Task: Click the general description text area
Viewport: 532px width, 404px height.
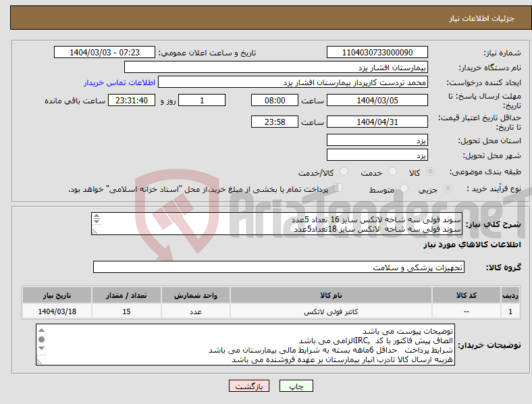Action: click(x=277, y=224)
